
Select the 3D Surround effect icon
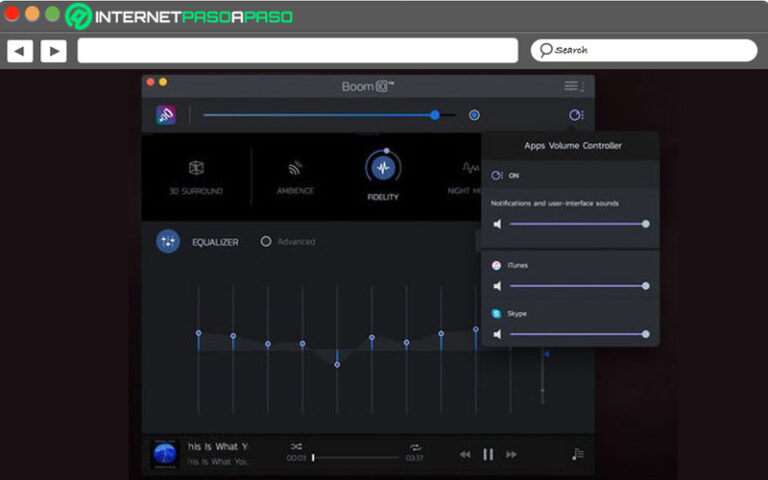(196, 169)
